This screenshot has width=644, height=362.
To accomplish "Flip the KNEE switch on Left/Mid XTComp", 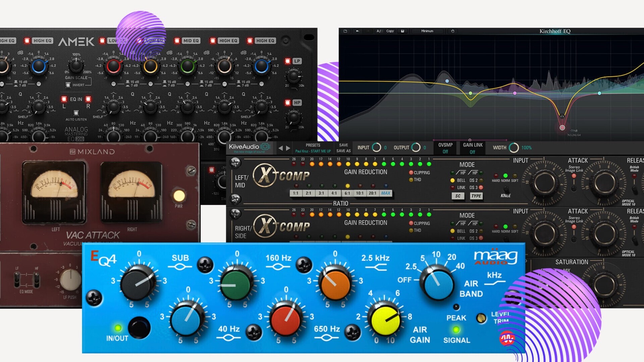I will pos(506,189).
